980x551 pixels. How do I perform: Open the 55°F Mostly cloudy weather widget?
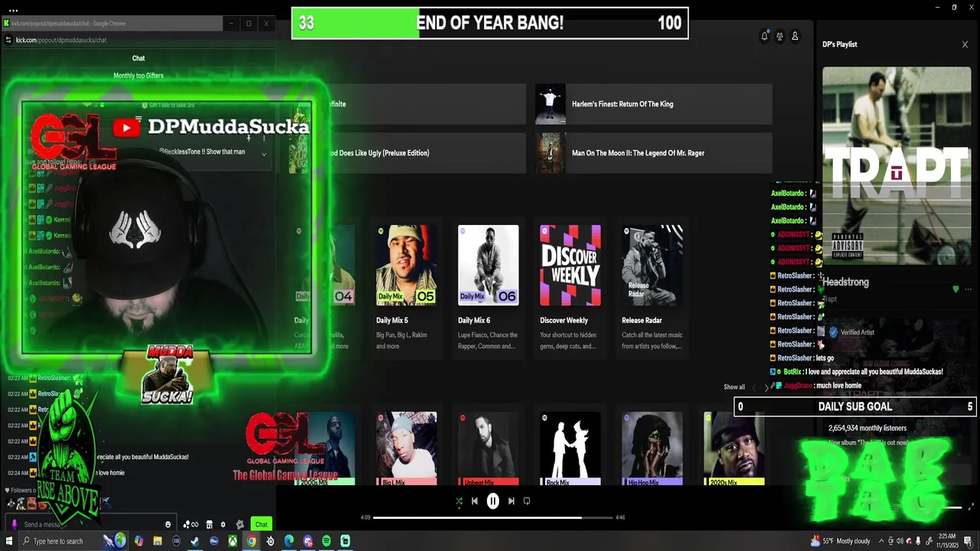tap(840, 541)
